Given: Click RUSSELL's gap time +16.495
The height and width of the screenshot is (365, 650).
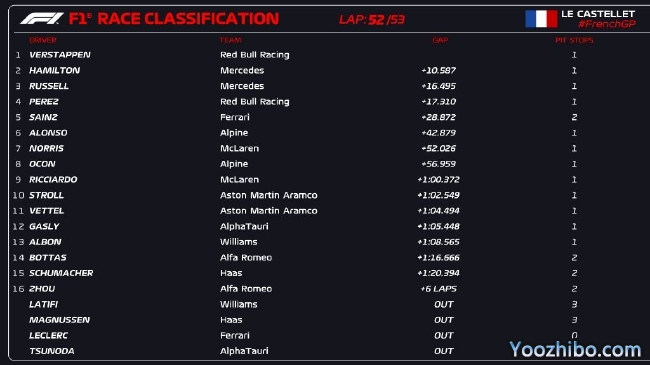Looking at the screenshot, I should [x=438, y=86].
